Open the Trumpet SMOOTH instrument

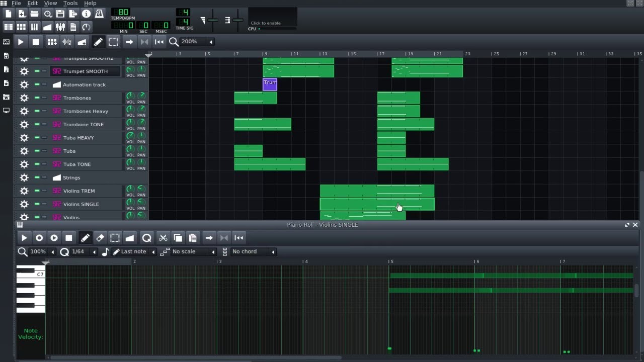click(x=86, y=71)
